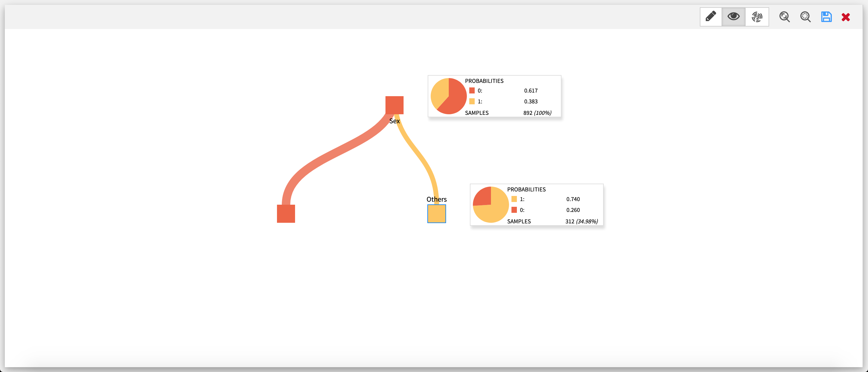Switch to sunburst radial view

tap(757, 17)
